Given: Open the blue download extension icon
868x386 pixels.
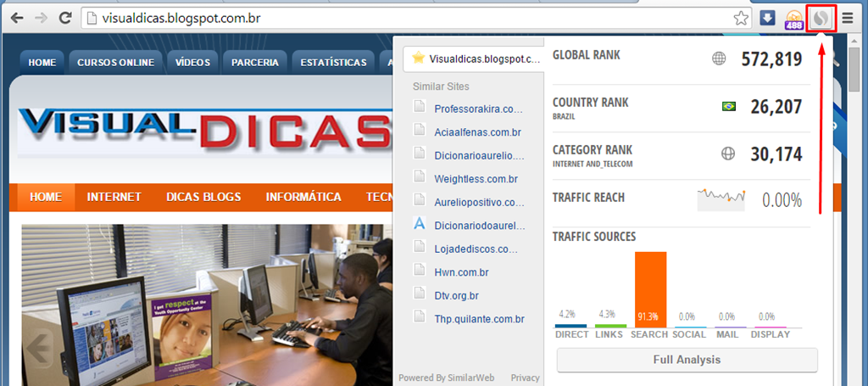Looking at the screenshot, I should [x=767, y=19].
